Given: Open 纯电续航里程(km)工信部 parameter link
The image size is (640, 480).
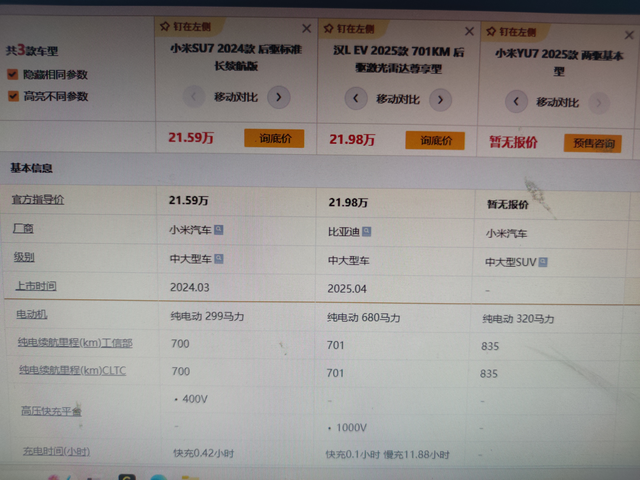Looking at the screenshot, I should [75, 342].
